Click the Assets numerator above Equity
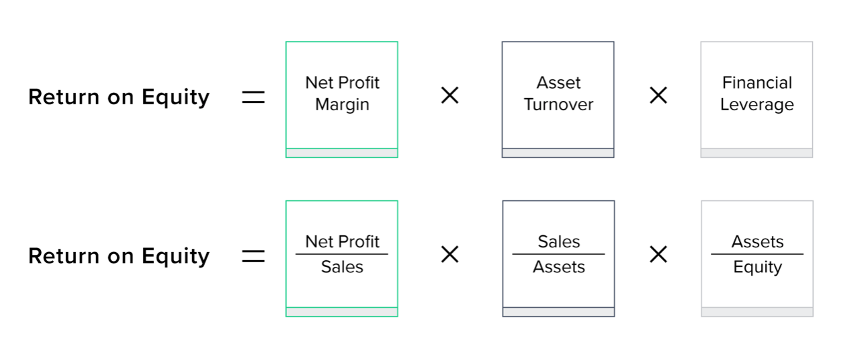The height and width of the screenshot is (355, 868). click(x=757, y=241)
